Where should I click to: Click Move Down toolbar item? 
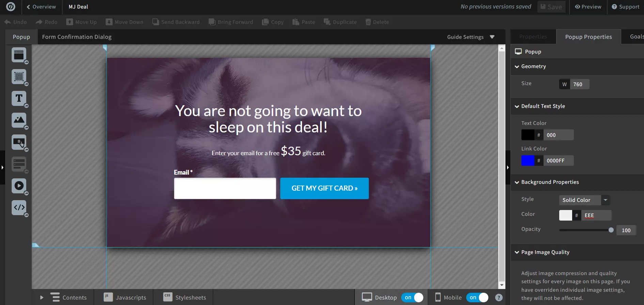coord(125,22)
